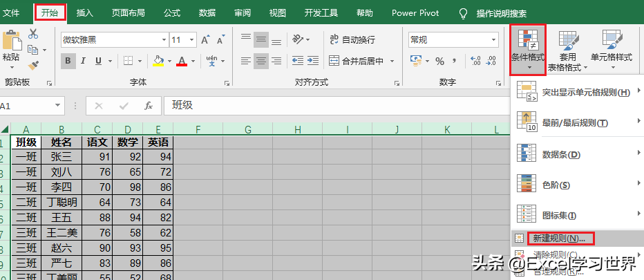Toggle Italic formatting
This screenshot has width=644, height=280.
click(83, 62)
